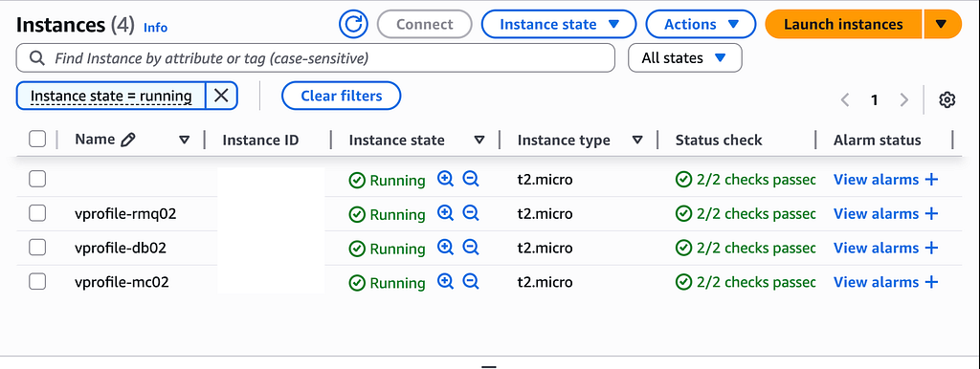Remove the running state filter chip
Screen dimensions: 980x369
tap(221, 96)
